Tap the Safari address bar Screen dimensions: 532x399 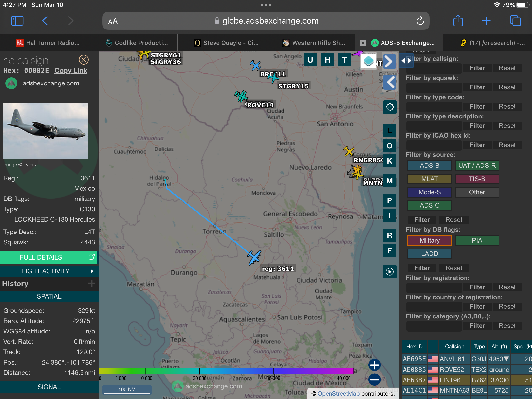(x=266, y=21)
